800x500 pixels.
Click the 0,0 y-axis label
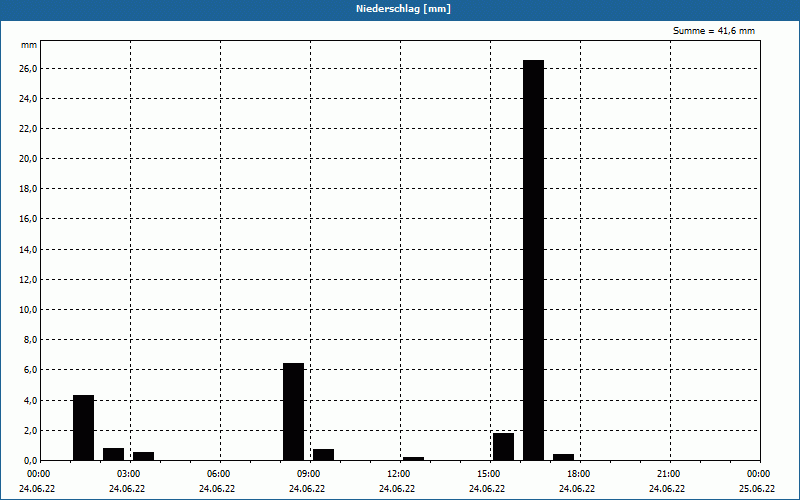pos(30,461)
